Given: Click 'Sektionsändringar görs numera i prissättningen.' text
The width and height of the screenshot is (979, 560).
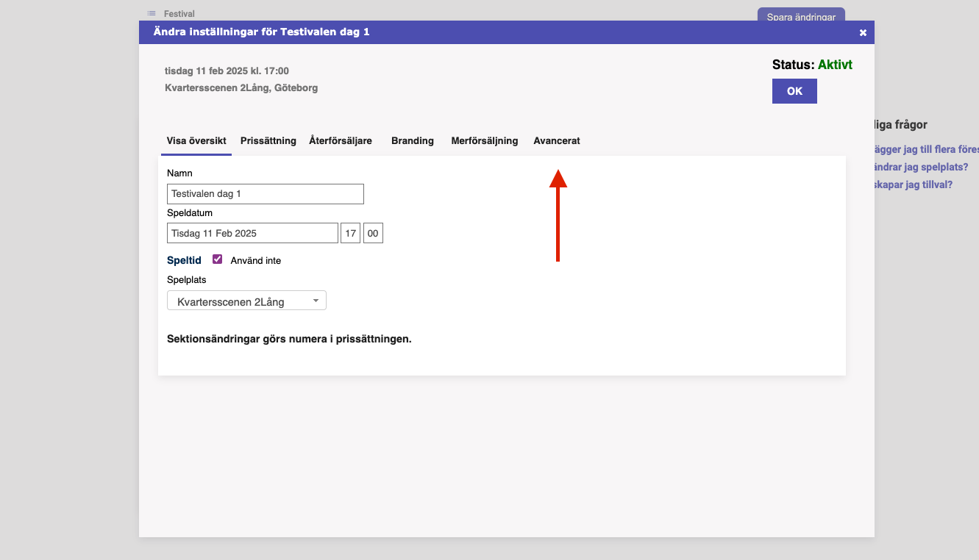Looking at the screenshot, I should 289,339.
